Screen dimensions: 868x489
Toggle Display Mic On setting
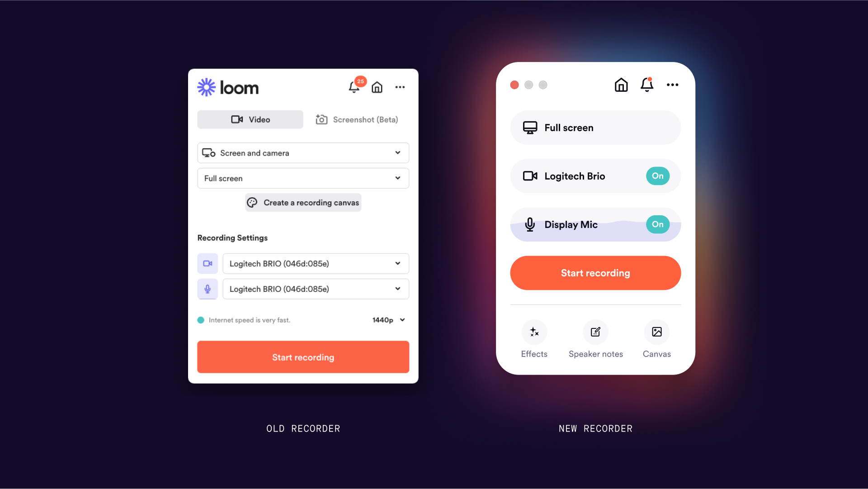tap(657, 224)
